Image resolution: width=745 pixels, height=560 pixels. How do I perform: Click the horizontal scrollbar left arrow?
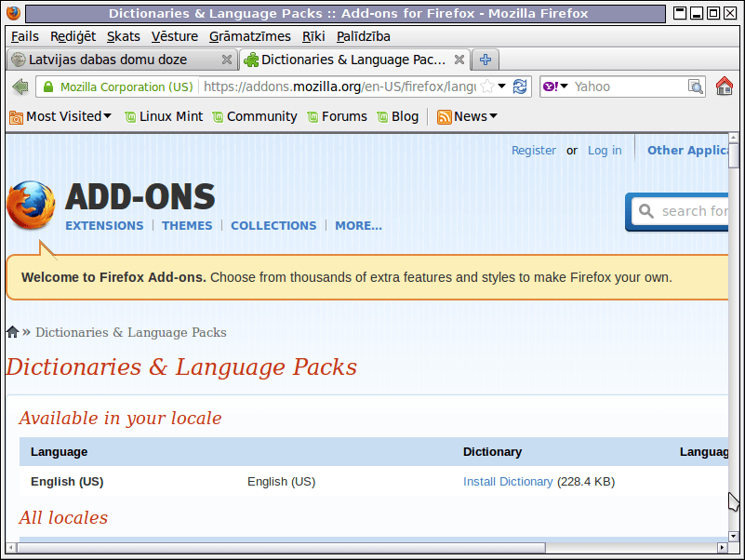coord(11,548)
